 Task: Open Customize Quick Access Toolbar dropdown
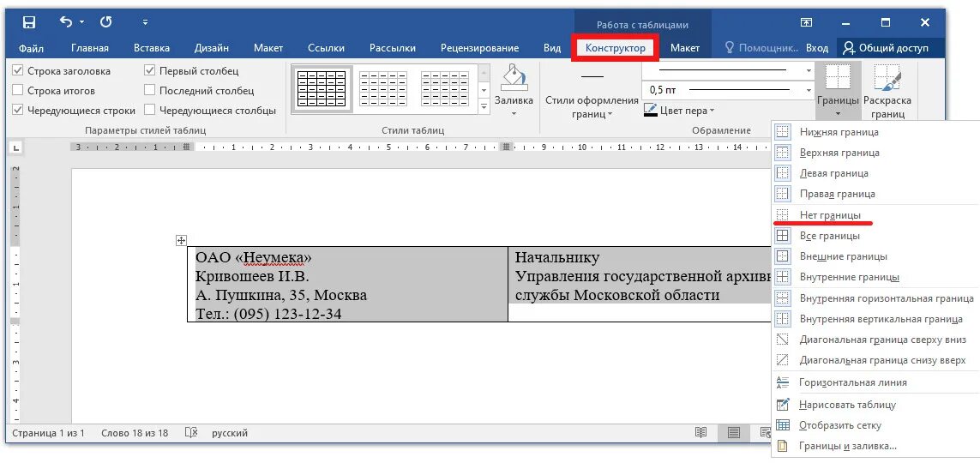(x=146, y=23)
